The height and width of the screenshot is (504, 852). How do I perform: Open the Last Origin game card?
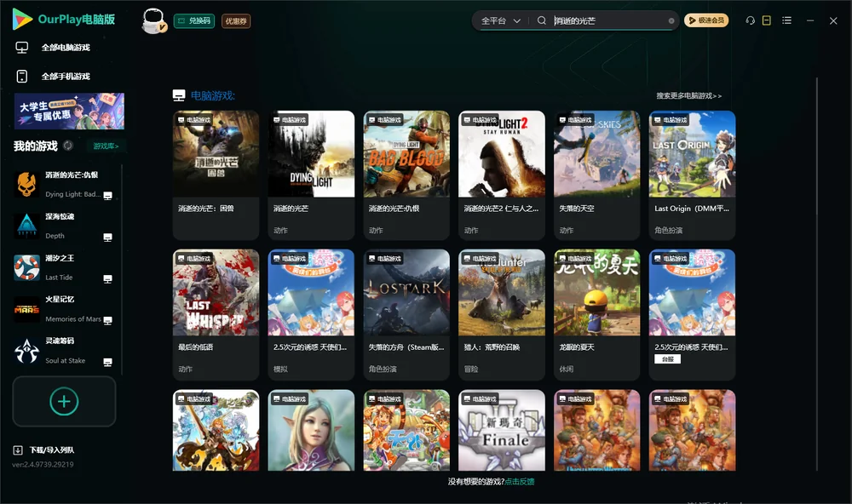(692, 175)
